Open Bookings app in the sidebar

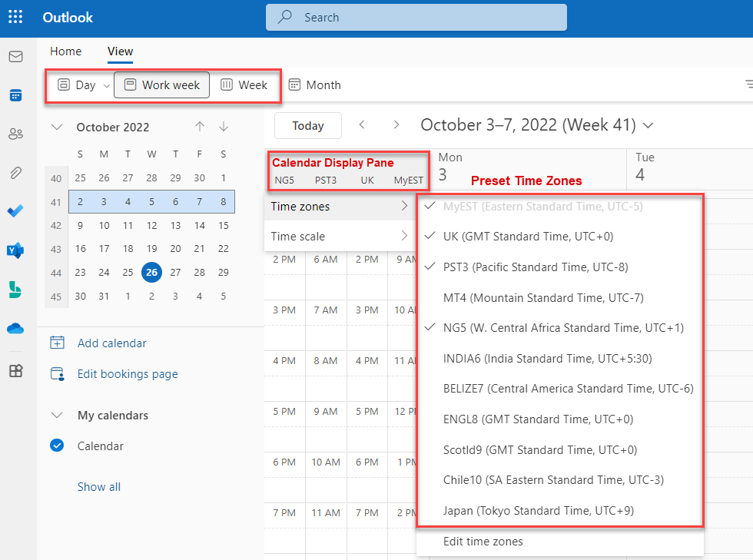(x=15, y=290)
